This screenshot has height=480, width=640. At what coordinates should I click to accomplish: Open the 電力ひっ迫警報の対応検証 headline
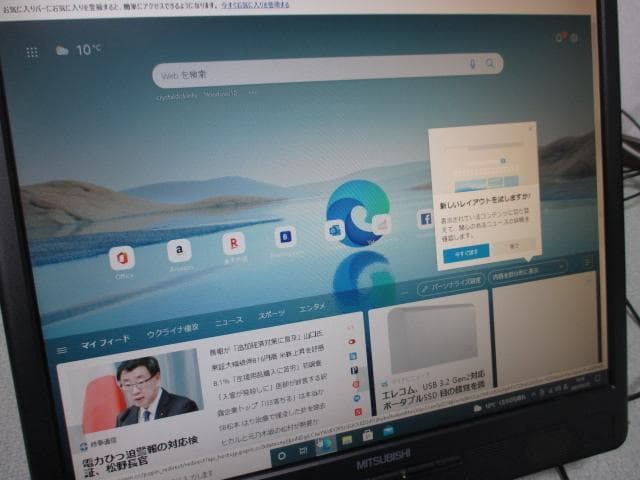pos(141,455)
